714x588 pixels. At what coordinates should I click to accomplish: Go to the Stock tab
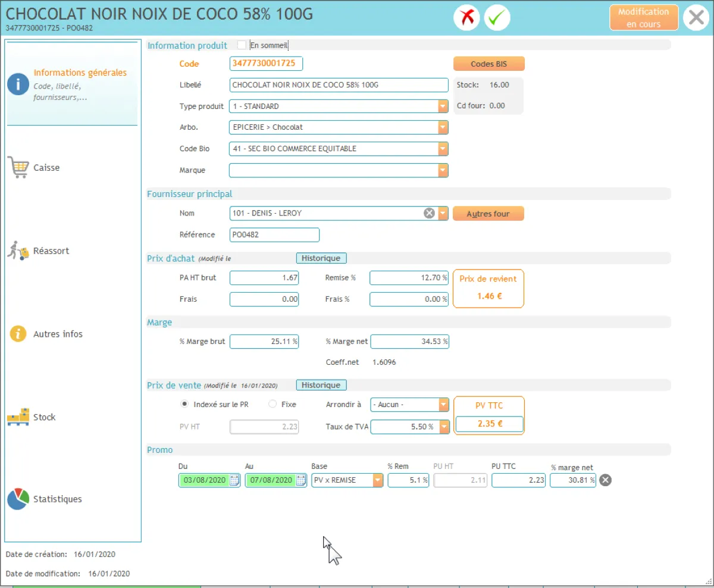44,418
